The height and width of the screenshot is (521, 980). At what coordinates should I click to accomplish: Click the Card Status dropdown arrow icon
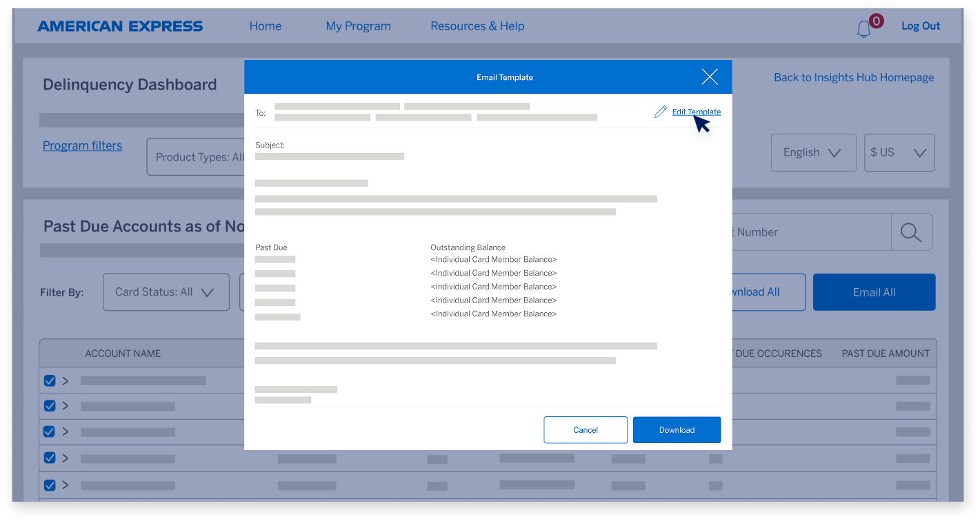click(207, 292)
